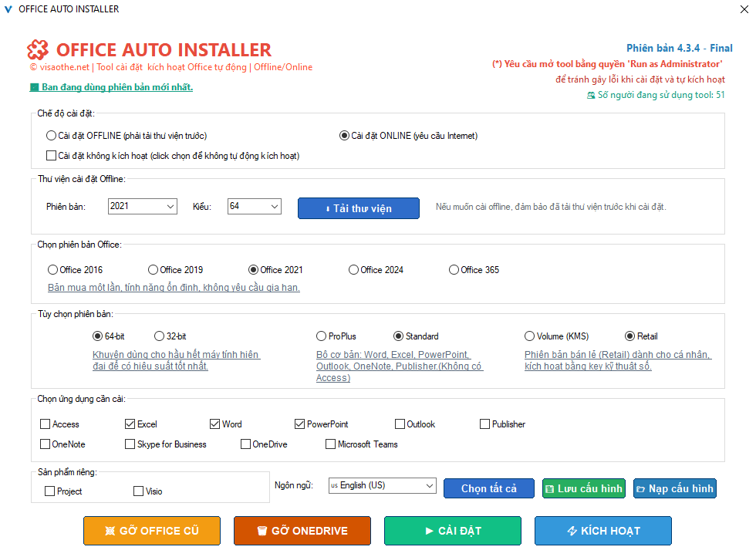Click 'Nếu muốn cài offline' hint text

[x=551, y=207]
